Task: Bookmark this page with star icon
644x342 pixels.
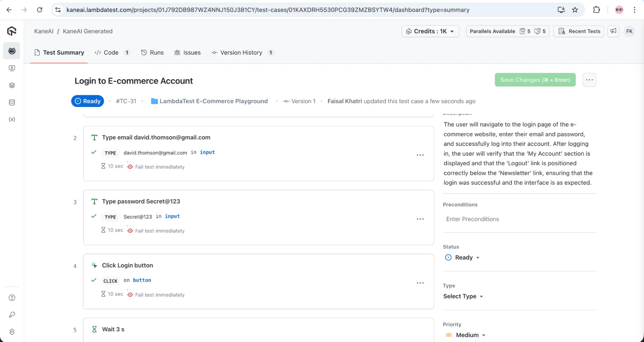Action: click(x=575, y=10)
